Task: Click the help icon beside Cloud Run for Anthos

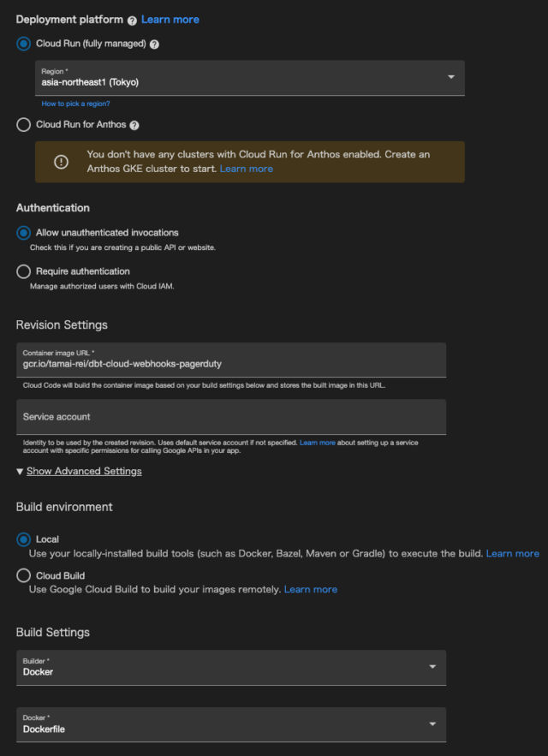Action: 134,124
